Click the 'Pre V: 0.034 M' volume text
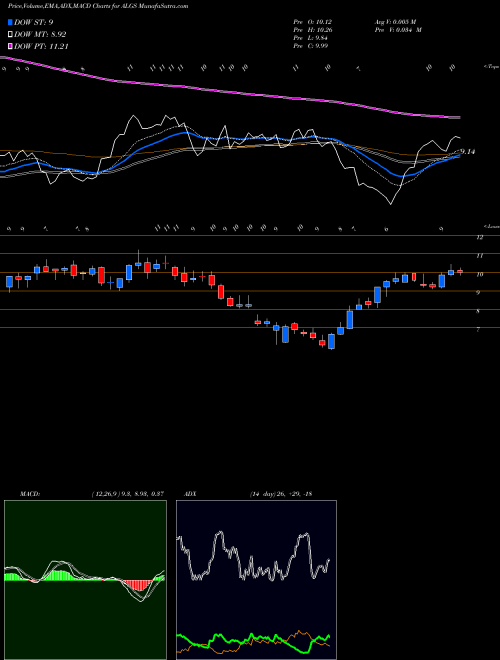Image resolution: width=500 pixels, height=660 pixels. [x=398, y=30]
